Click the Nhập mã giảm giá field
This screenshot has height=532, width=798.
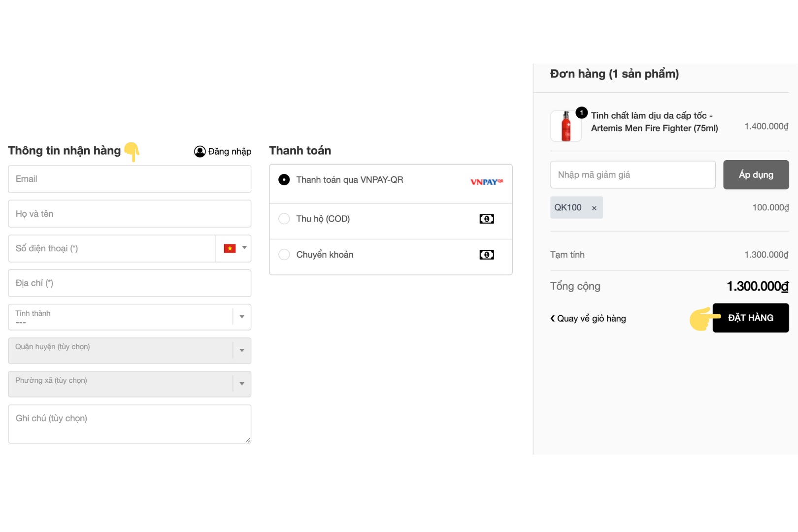632,174
